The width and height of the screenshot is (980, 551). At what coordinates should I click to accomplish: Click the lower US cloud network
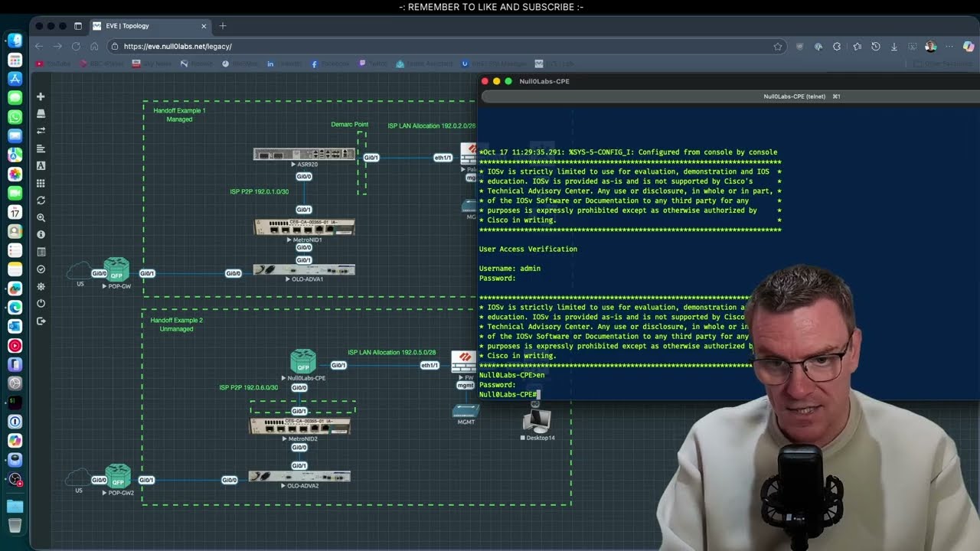[78, 477]
